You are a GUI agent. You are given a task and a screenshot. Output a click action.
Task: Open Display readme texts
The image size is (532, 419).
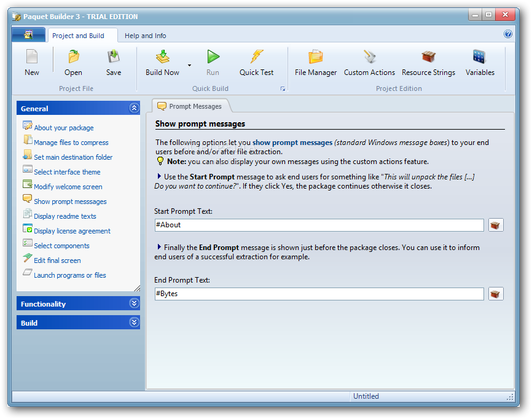coord(65,216)
